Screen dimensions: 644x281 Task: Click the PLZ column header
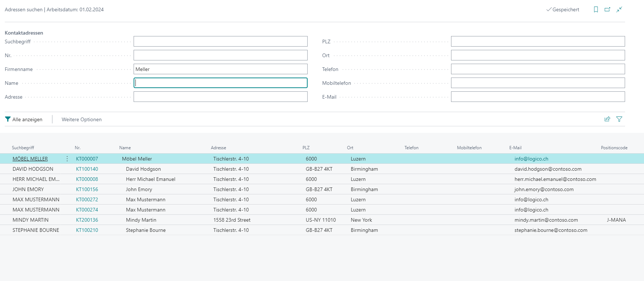306,148
